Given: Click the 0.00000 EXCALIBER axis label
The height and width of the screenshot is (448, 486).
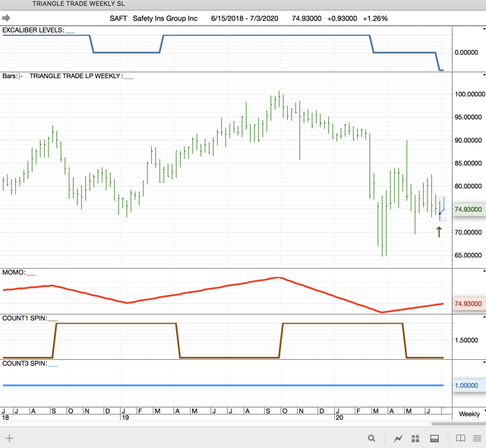Looking at the screenshot, I should pos(466,52).
